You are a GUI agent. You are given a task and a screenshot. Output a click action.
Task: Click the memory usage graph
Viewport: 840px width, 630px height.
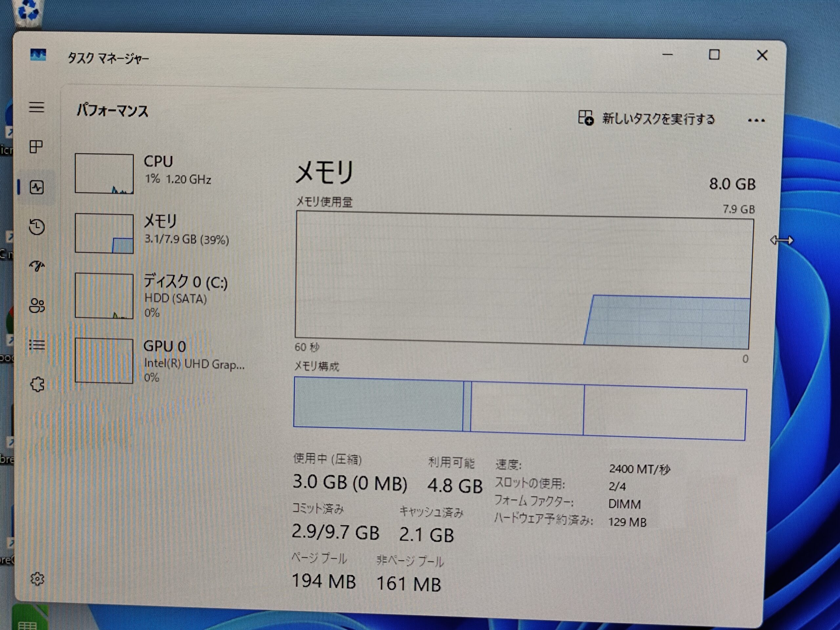[x=524, y=280]
